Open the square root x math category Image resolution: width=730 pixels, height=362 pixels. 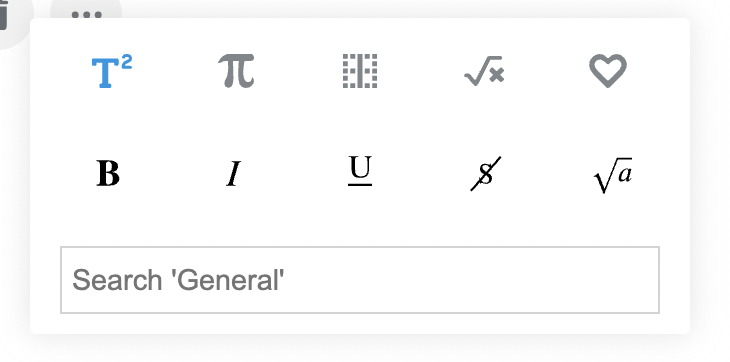pyautogui.click(x=485, y=71)
